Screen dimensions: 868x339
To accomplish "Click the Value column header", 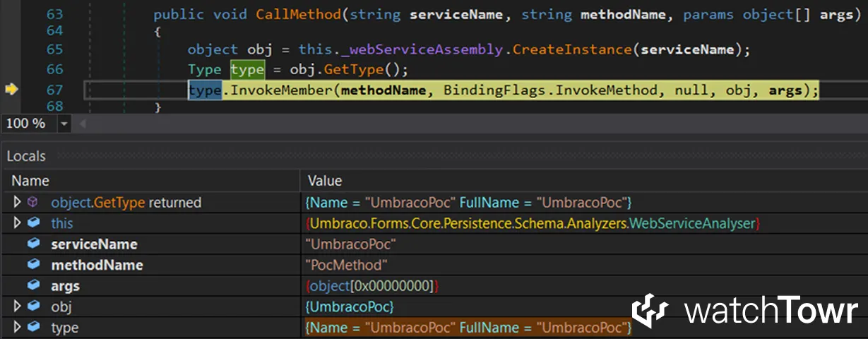I will 325,181.
